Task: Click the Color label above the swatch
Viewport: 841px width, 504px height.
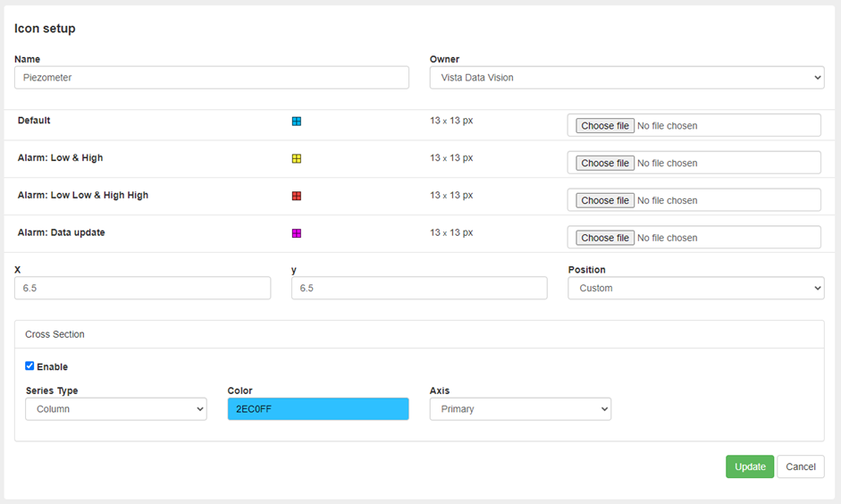Action: [x=240, y=391]
